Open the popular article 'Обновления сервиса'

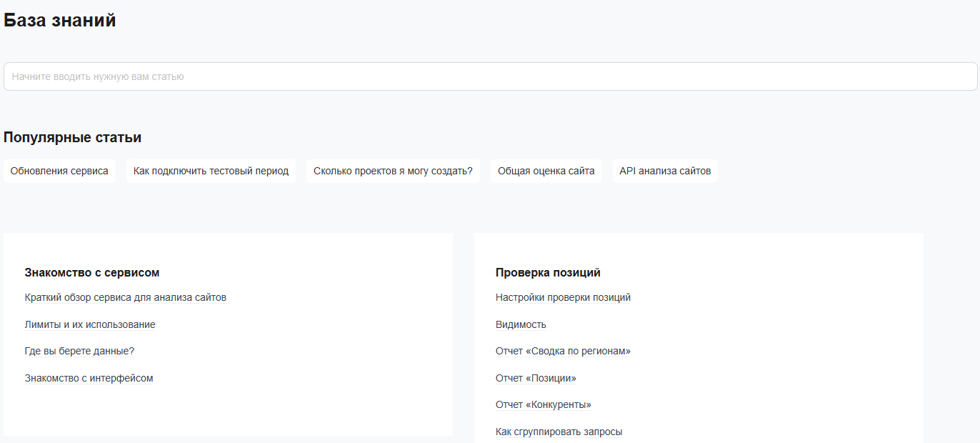tap(59, 171)
